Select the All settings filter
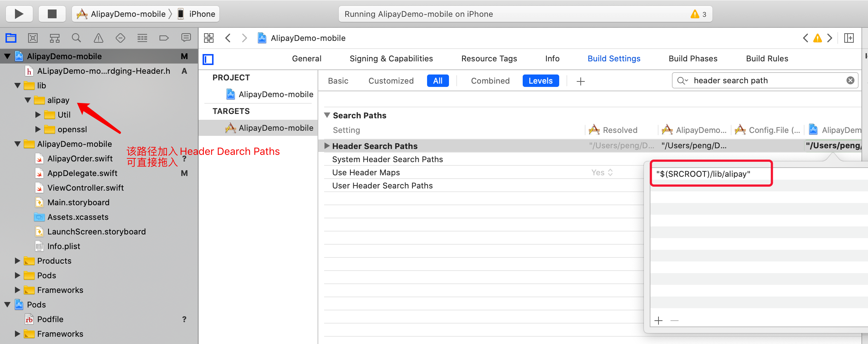The image size is (868, 344). pyautogui.click(x=438, y=81)
